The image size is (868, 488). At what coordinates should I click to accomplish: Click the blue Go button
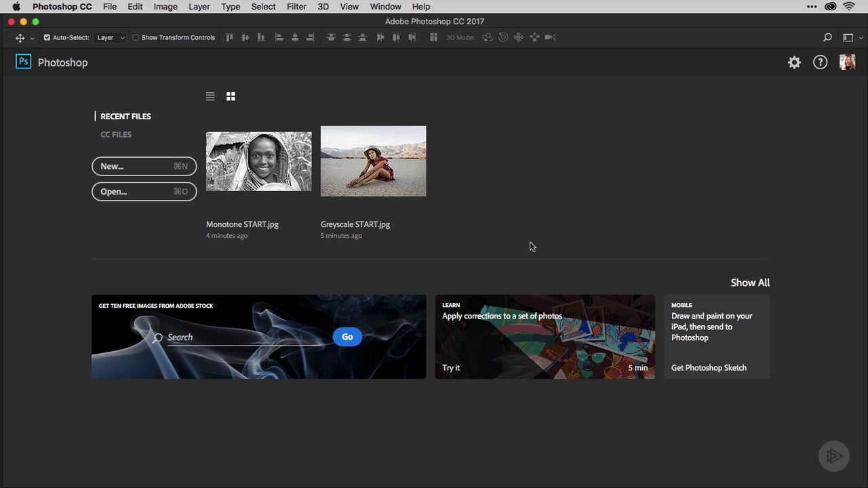coord(347,337)
